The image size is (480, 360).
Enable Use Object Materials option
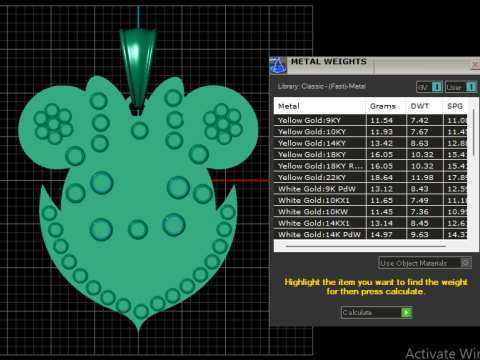[x=425, y=263]
